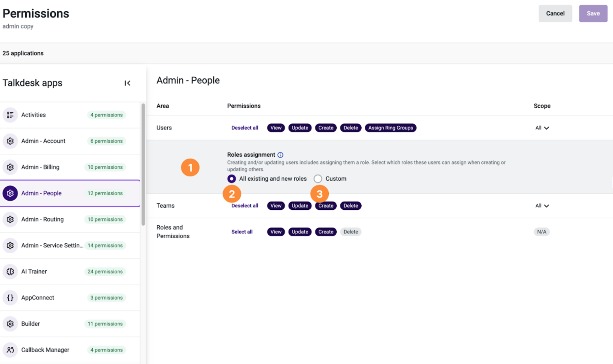613x364 pixels.
Task: Toggle Roles and Permissions Update permission
Action: click(300, 232)
